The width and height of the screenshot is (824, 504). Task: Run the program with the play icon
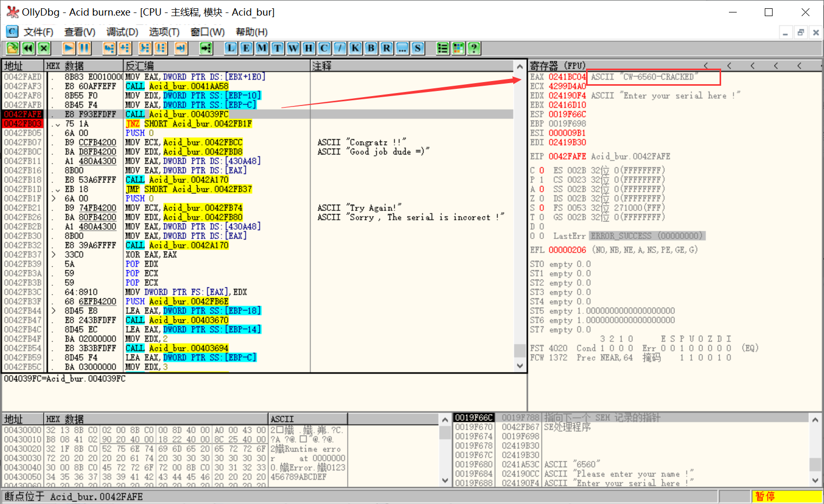click(69, 48)
